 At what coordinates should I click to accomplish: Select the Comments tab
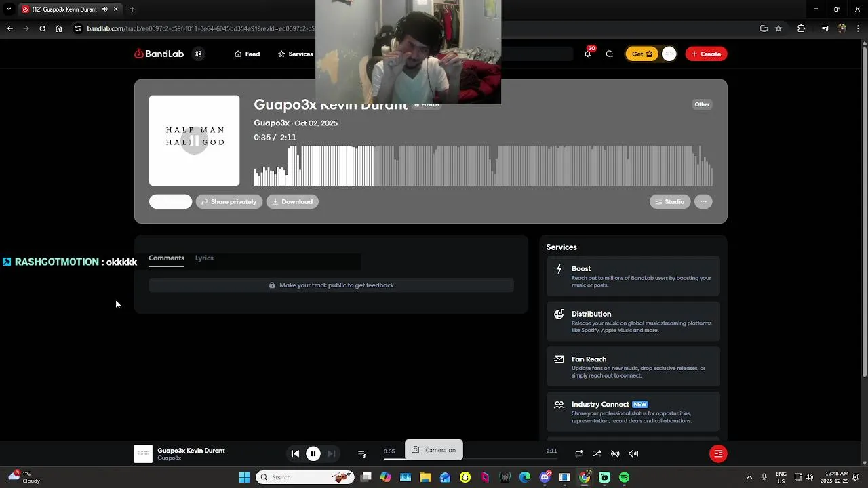[166, 258]
